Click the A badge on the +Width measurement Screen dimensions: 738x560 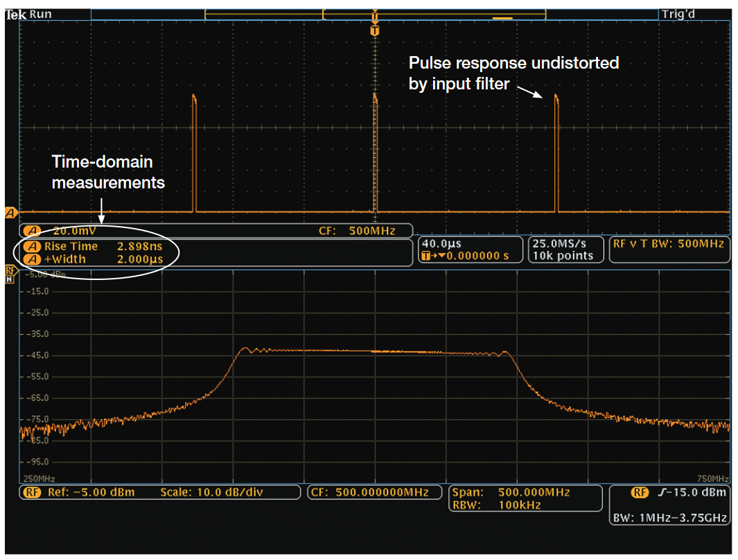31,258
